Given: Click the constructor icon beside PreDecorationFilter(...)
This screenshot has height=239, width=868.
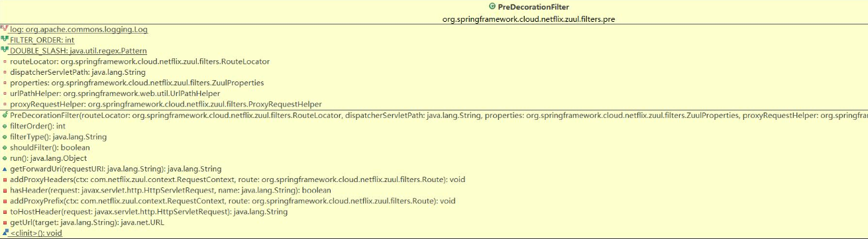Looking at the screenshot, I should pos(5,115).
